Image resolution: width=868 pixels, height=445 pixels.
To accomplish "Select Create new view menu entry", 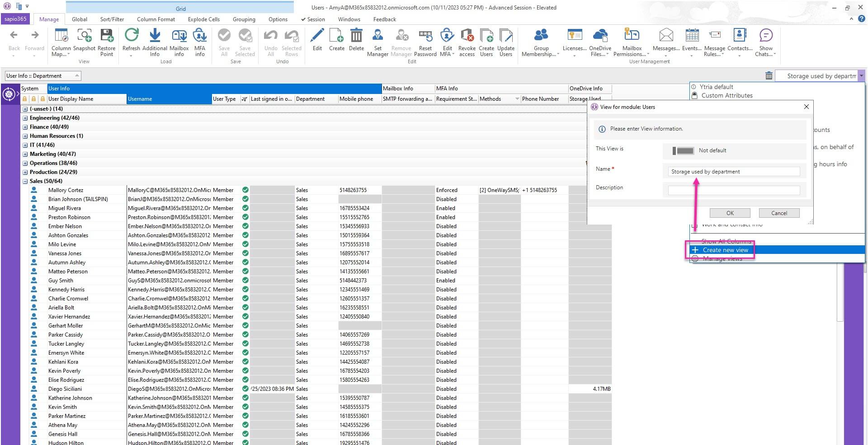I will tap(725, 250).
